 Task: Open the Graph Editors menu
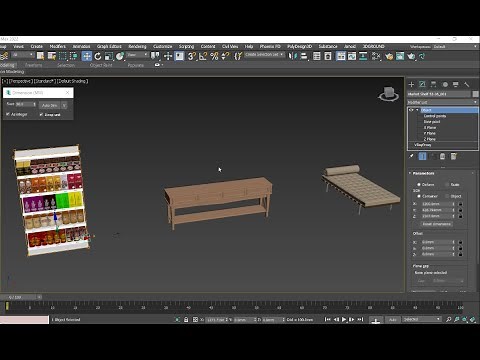[109, 46]
